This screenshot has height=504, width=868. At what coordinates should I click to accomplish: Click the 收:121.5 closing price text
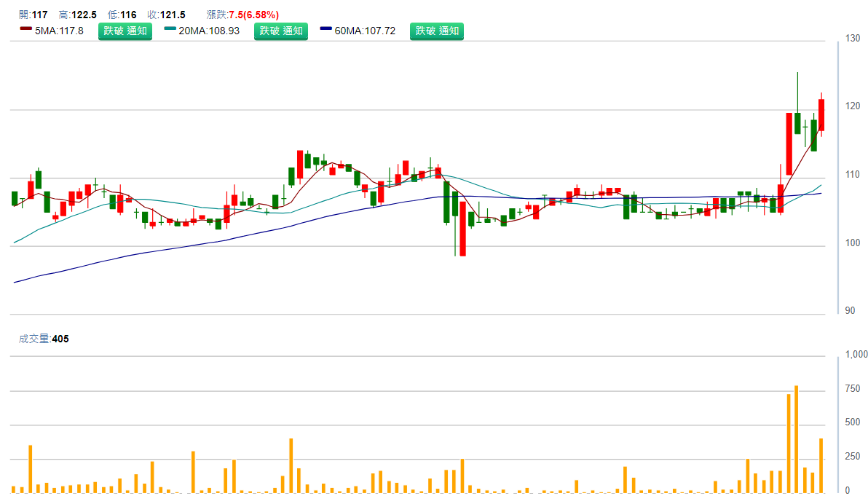point(167,15)
